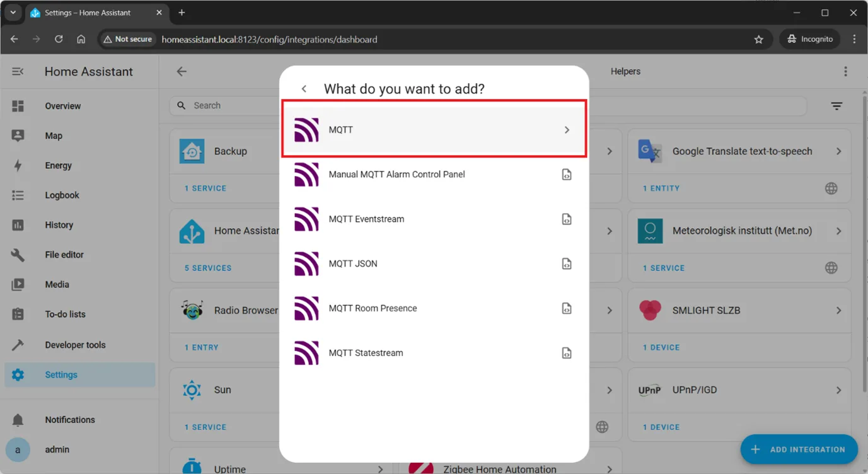Open MQTT JSON documentation icon

click(x=566, y=264)
